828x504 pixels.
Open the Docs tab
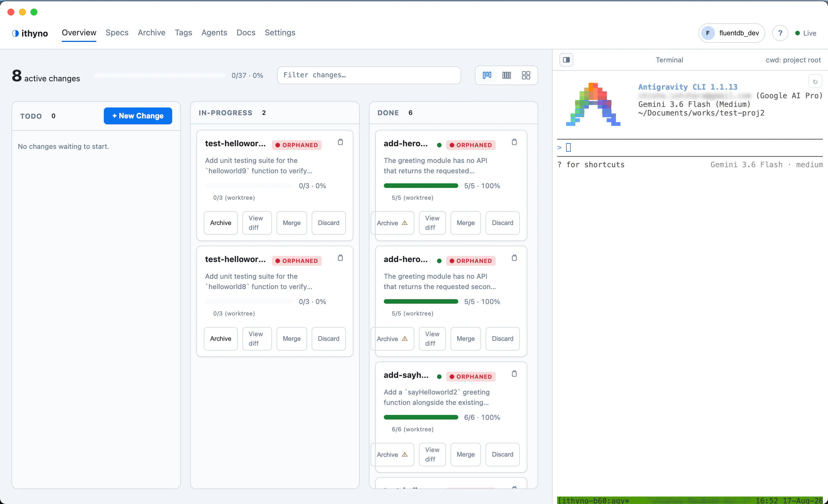[x=246, y=32]
